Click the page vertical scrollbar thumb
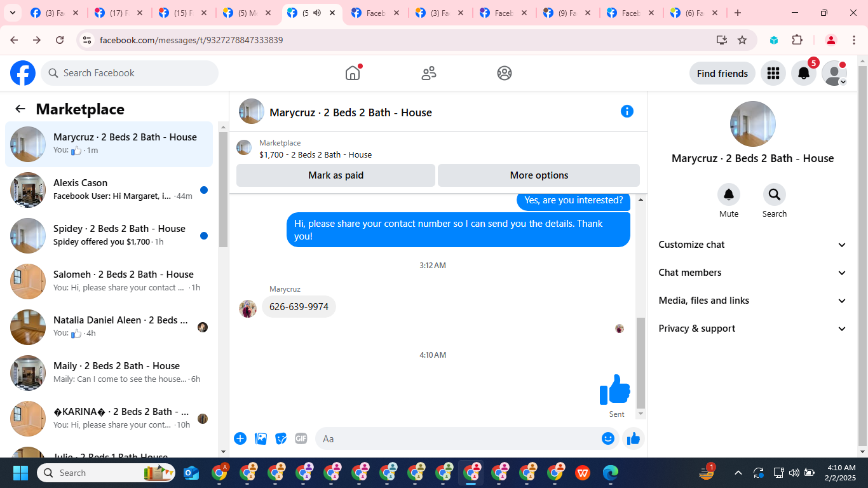868x488 pixels. click(862, 256)
